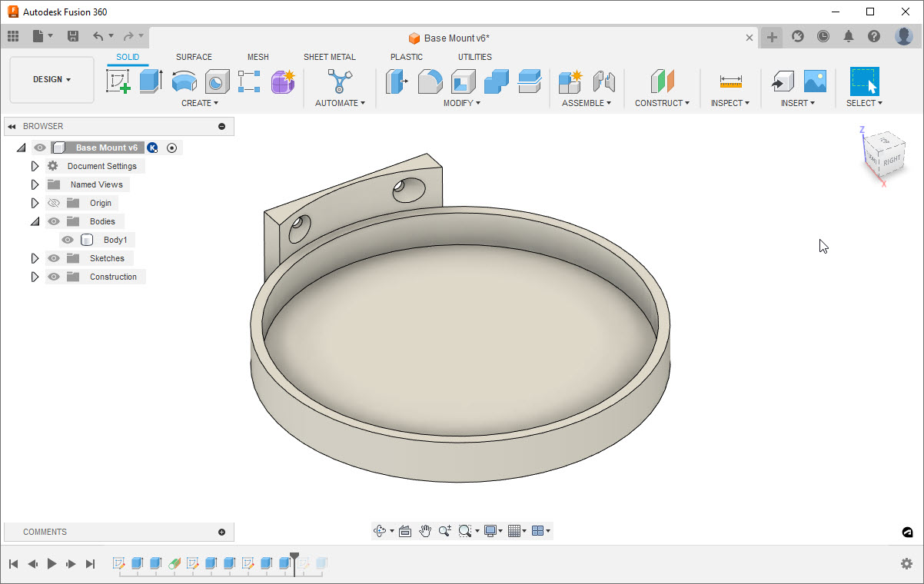Open the CREATE menu label
This screenshot has width=924, height=584.
click(x=199, y=103)
